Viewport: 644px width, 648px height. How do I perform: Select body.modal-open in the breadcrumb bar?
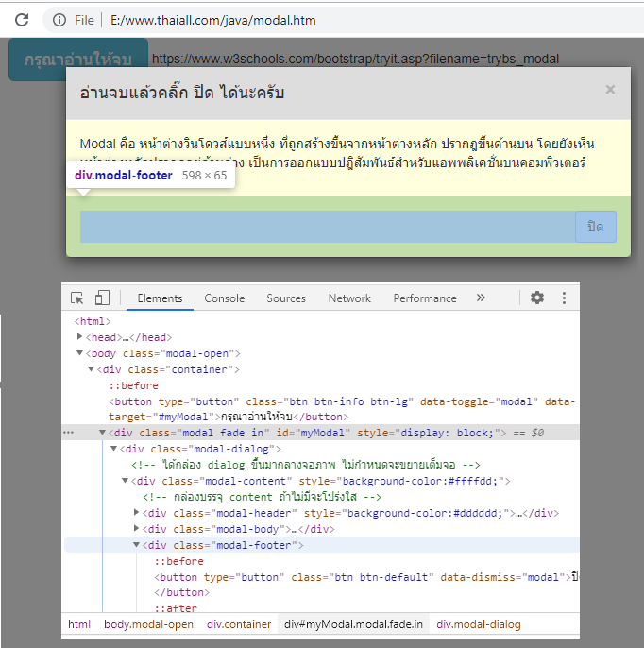coord(148,624)
